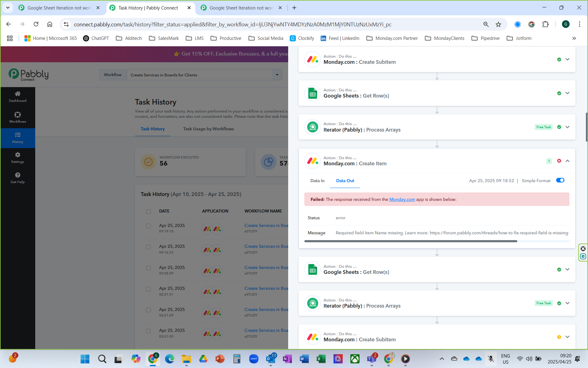Select Task Usage by Workflows tab

[208, 129]
